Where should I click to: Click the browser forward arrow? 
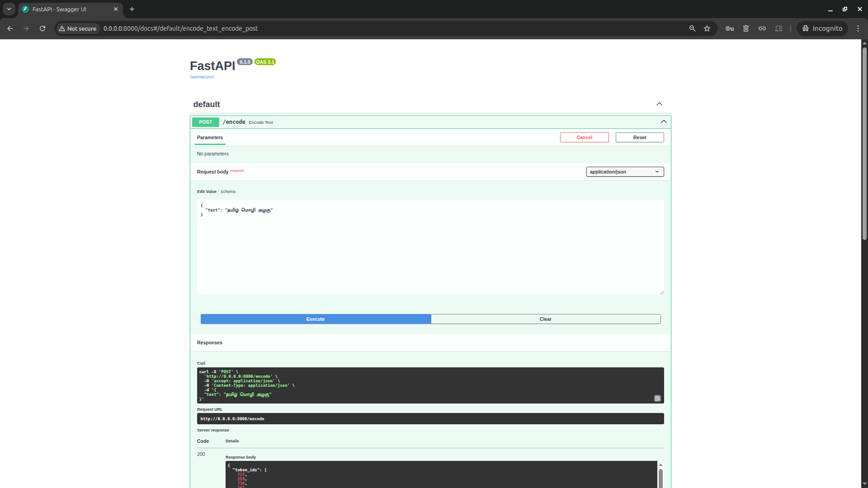pyautogui.click(x=26, y=28)
